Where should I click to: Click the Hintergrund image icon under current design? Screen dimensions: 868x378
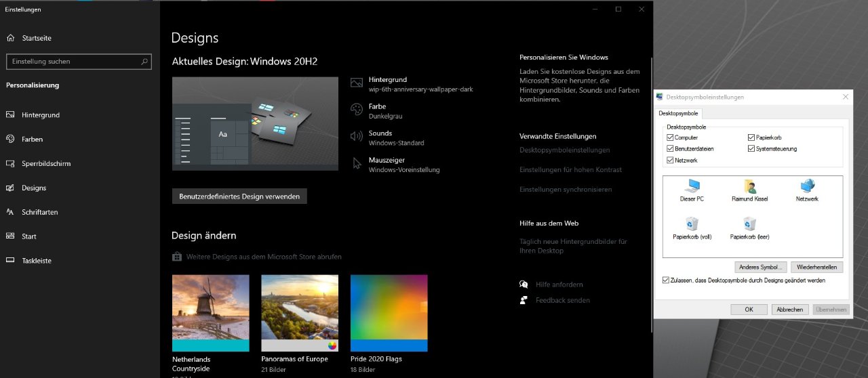click(357, 83)
